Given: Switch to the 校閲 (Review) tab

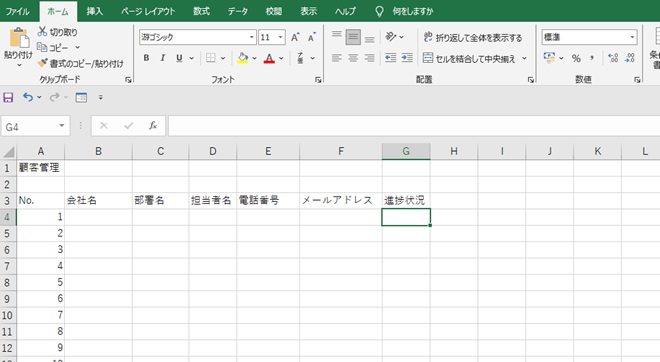Looking at the screenshot, I should (x=274, y=11).
